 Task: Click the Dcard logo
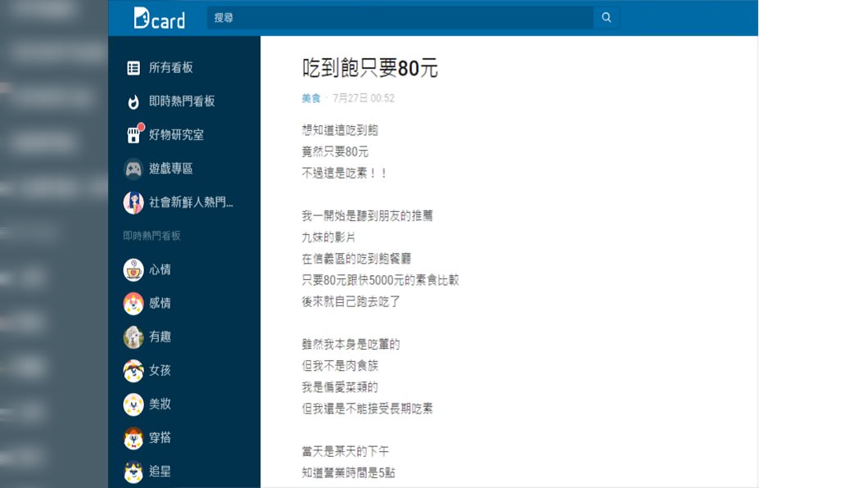point(160,18)
